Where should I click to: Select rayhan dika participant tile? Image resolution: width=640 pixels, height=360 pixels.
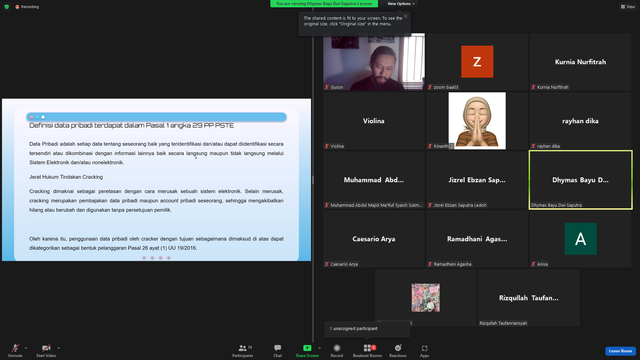pyautogui.click(x=580, y=121)
